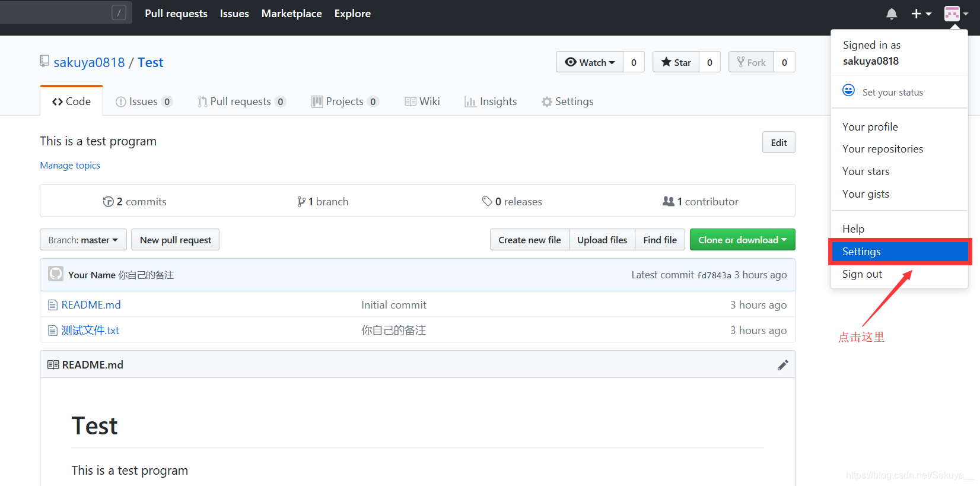Image resolution: width=980 pixels, height=486 pixels.
Task: Open the sakuya0818 owner link
Action: [89, 62]
